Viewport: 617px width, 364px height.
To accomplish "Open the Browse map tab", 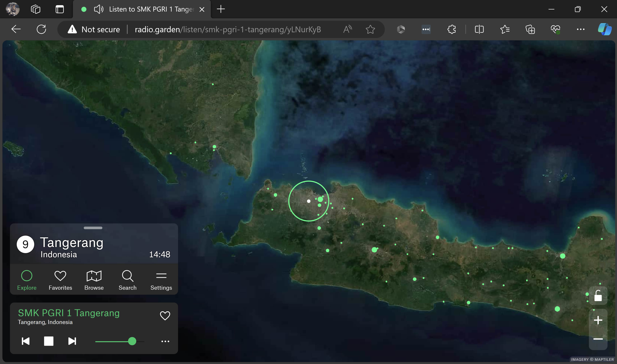I will (94, 280).
